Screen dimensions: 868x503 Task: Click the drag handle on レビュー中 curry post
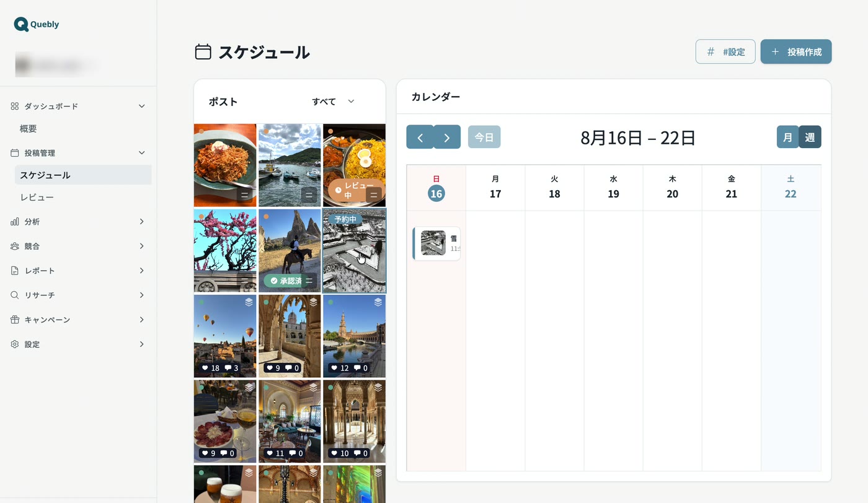coord(374,196)
